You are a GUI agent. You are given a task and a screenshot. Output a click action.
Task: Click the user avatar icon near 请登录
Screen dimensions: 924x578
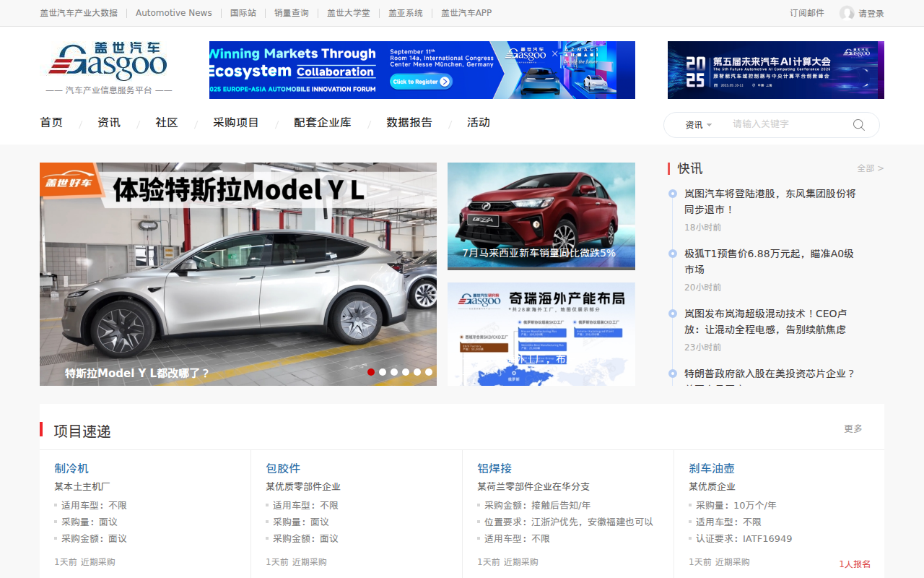[847, 13]
